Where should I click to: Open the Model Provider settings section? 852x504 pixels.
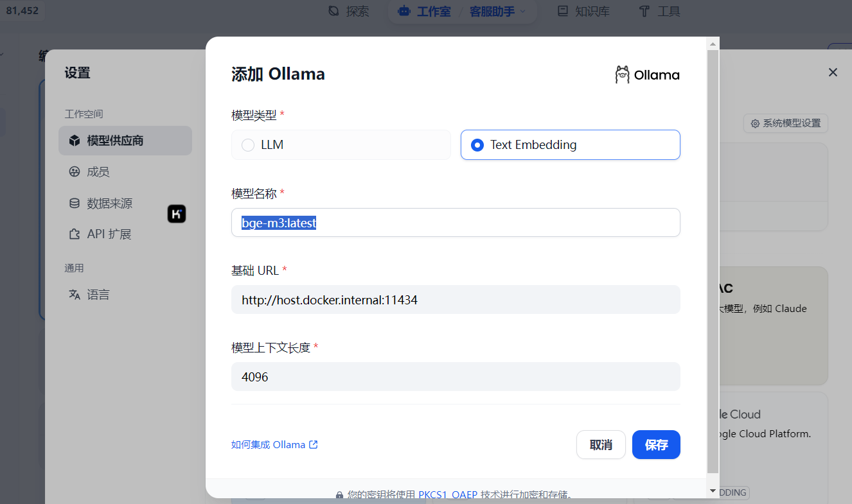125,141
